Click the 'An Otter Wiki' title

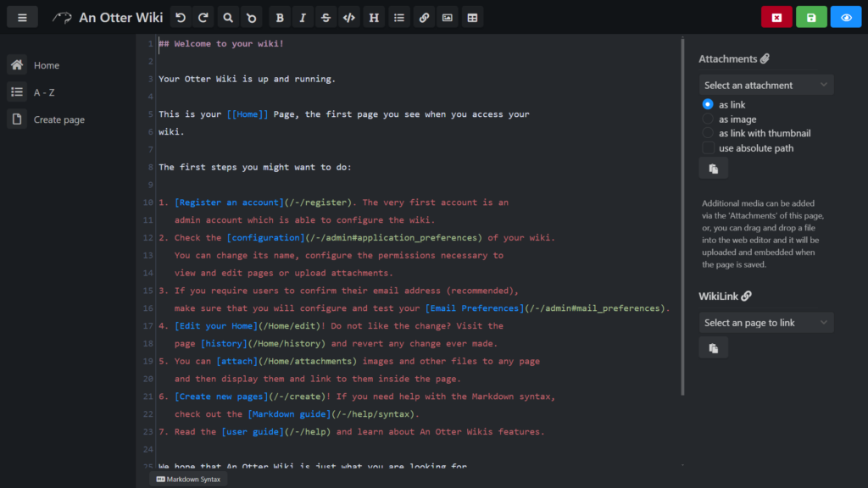[x=120, y=18]
